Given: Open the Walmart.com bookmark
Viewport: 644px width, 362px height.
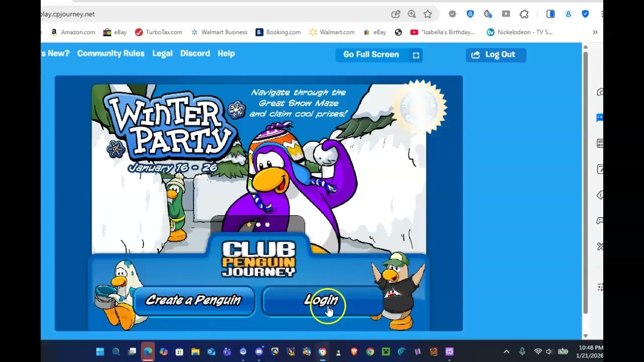Looking at the screenshot, I should click(x=332, y=32).
